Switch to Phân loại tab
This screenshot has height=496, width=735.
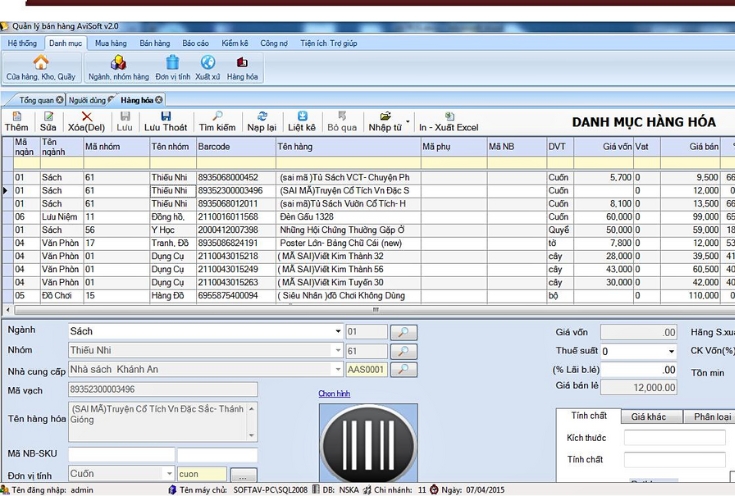tap(712, 417)
